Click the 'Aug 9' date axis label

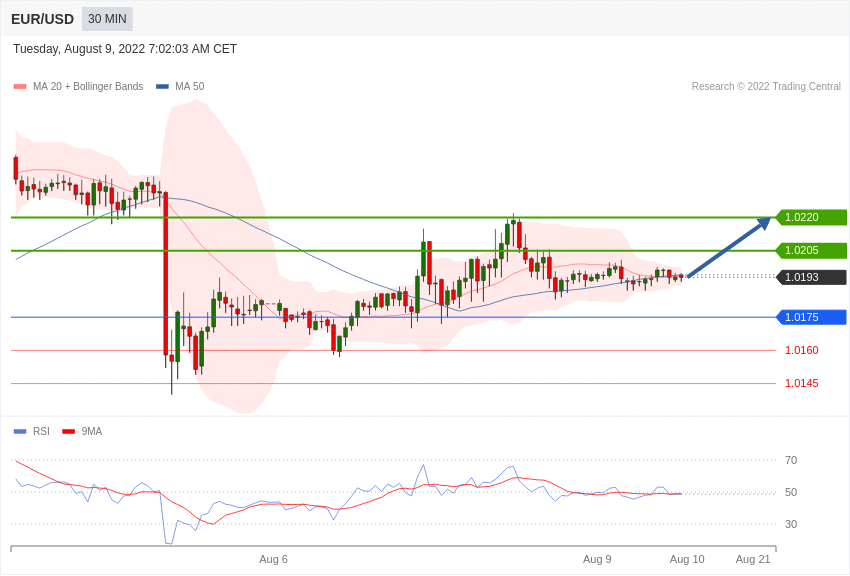click(x=597, y=559)
